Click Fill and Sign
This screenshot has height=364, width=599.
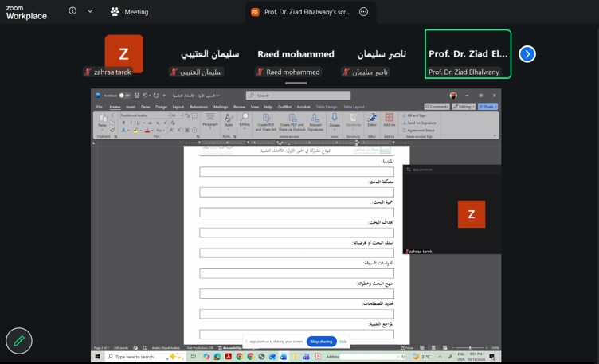(413, 115)
